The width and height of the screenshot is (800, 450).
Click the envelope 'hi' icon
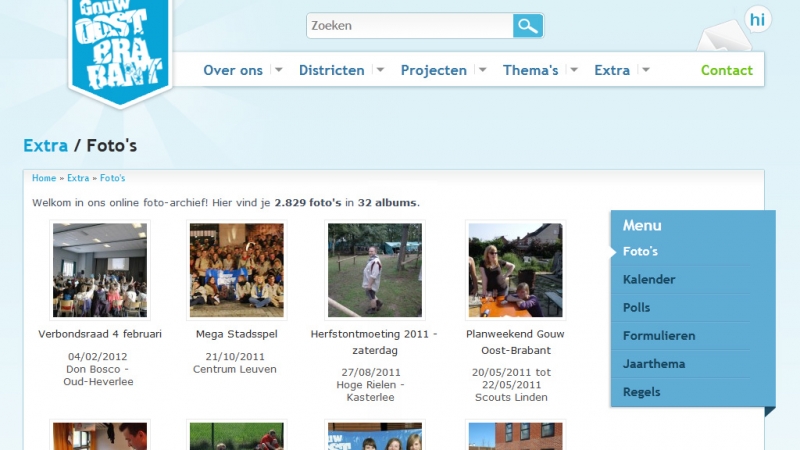pyautogui.click(x=734, y=28)
